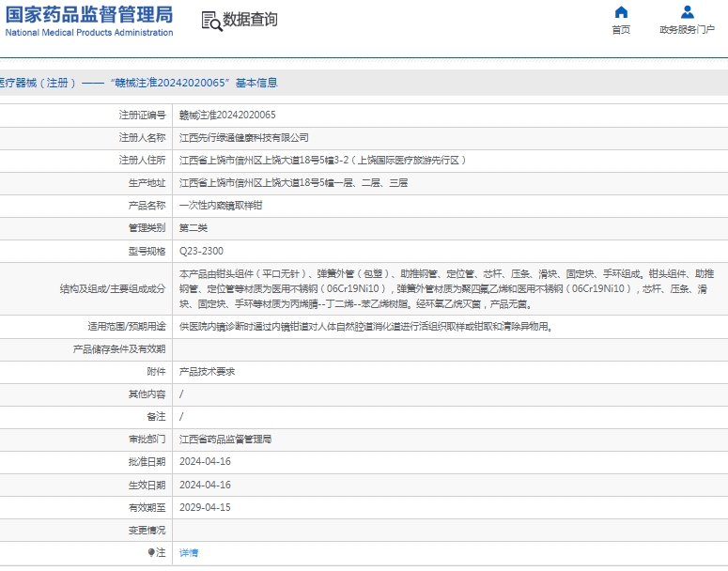
Task: Click production address value 一层、二层、三层
Action: coord(293,182)
